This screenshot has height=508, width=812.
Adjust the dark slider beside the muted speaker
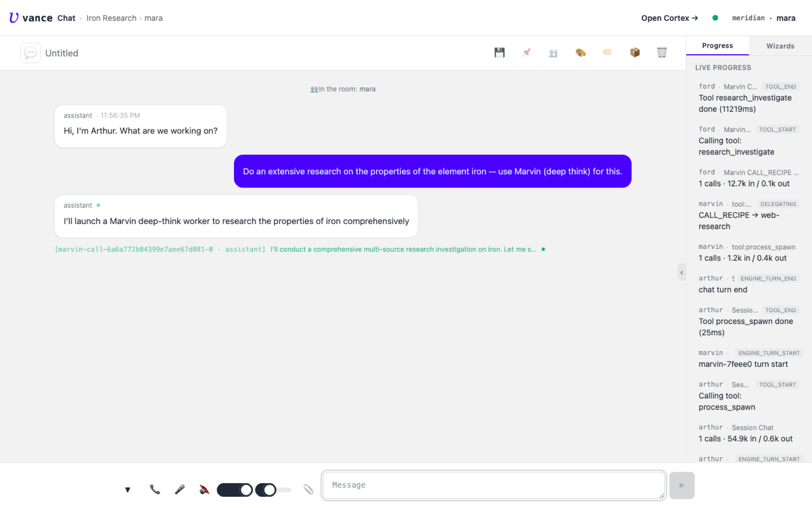click(234, 490)
